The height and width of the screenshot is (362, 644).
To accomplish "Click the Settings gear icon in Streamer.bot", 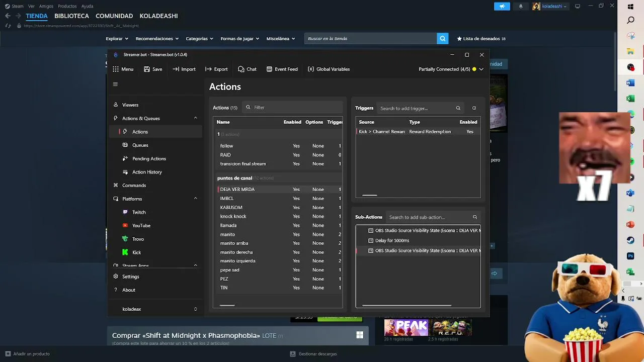I will (116, 277).
